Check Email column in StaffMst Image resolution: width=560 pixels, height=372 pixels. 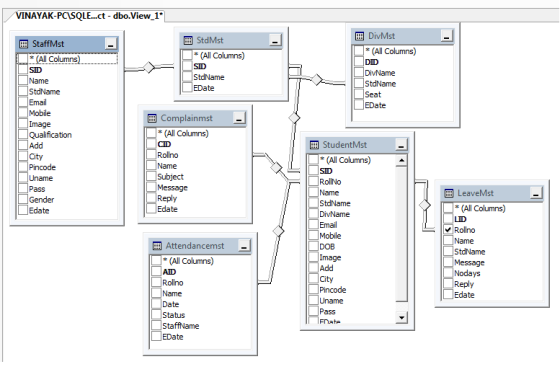tap(23, 102)
